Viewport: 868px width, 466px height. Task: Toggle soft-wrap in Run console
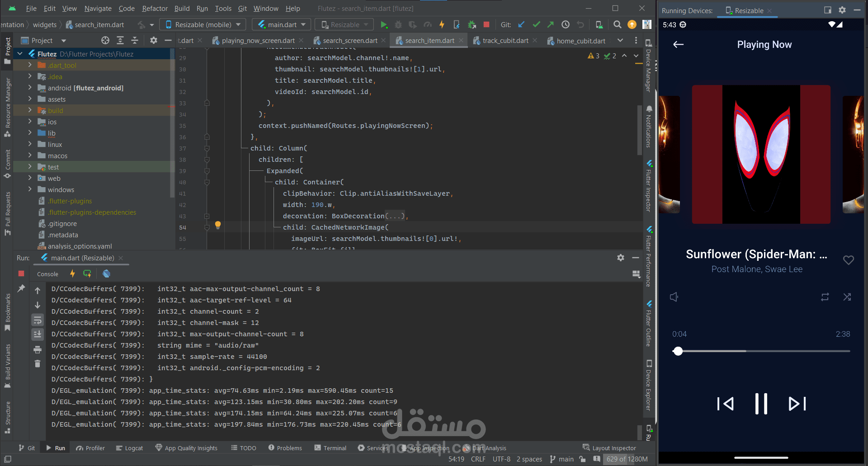(38, 320)
